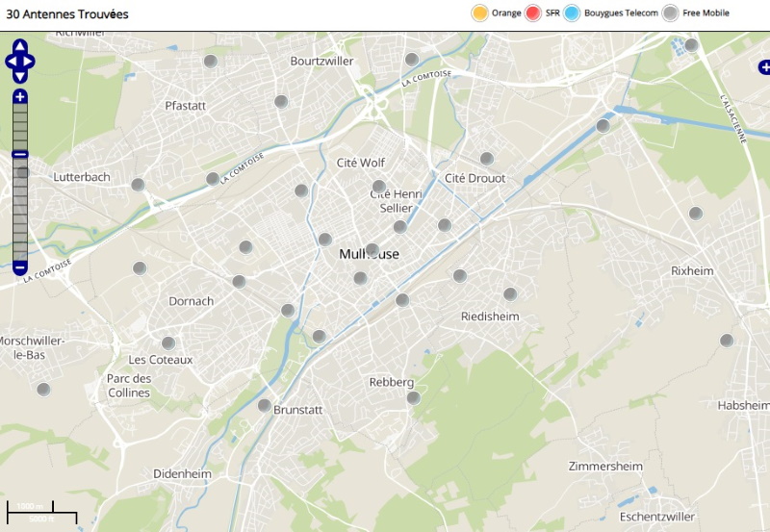Pan the map right with the arrow

click(28, 62)
